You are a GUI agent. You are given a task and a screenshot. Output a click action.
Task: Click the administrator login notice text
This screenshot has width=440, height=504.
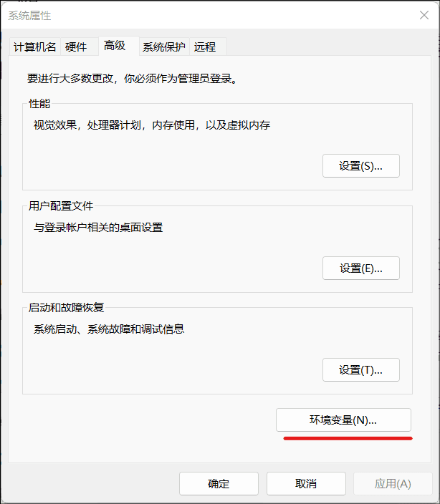(132, 79)
